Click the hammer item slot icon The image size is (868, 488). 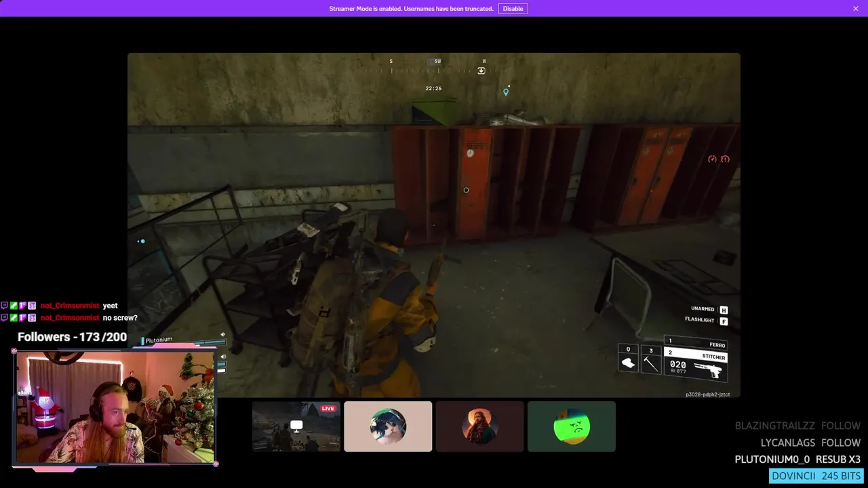(651, 364)
